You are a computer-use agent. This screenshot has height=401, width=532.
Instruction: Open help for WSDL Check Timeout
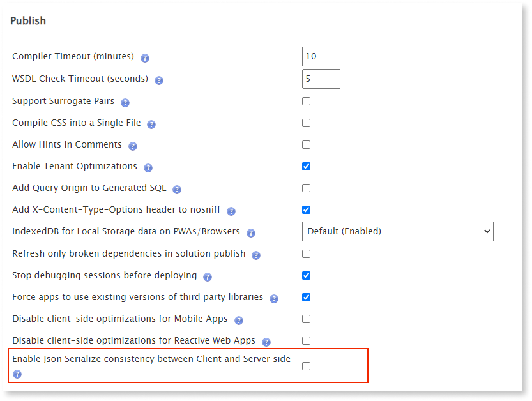pos(158,79)
